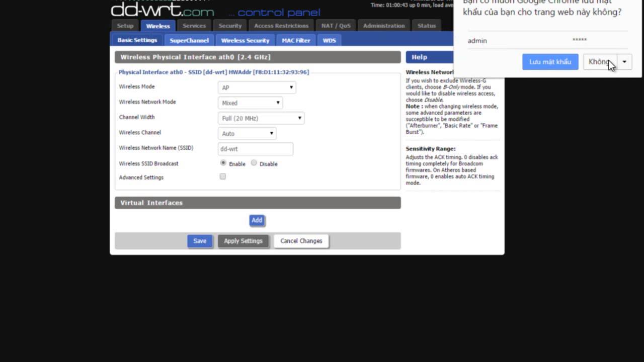Select the Basic Settings sub-tab

(x=137, y=40)
